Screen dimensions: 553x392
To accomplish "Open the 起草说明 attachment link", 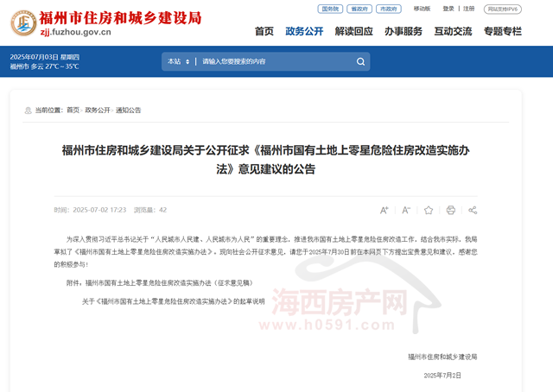I will click(x=173, y=301).
